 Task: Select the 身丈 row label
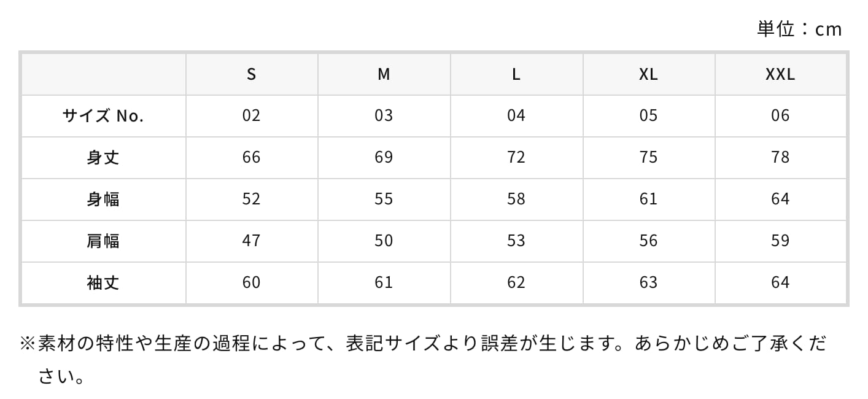click(x=103, y=157)
